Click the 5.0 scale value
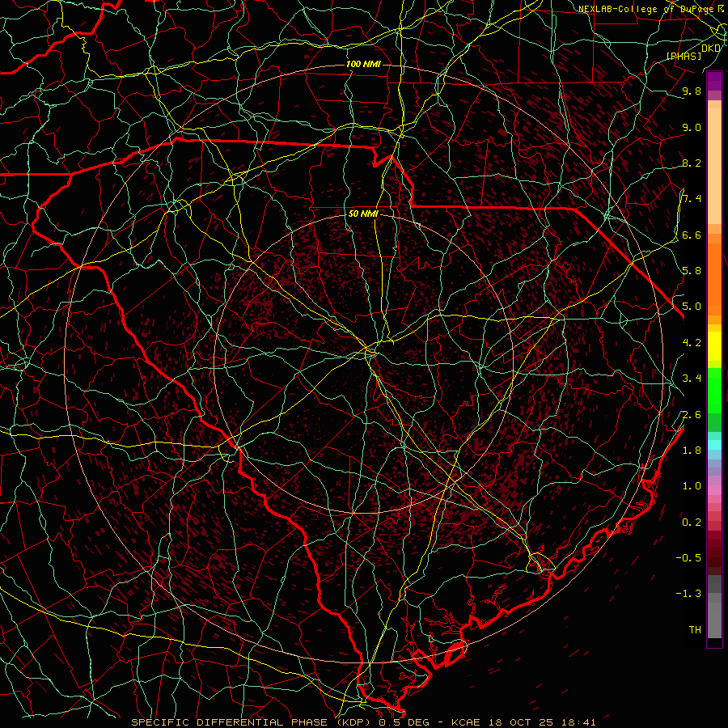The width and height of the screenshot is (728, 728). tap(692, 307)
